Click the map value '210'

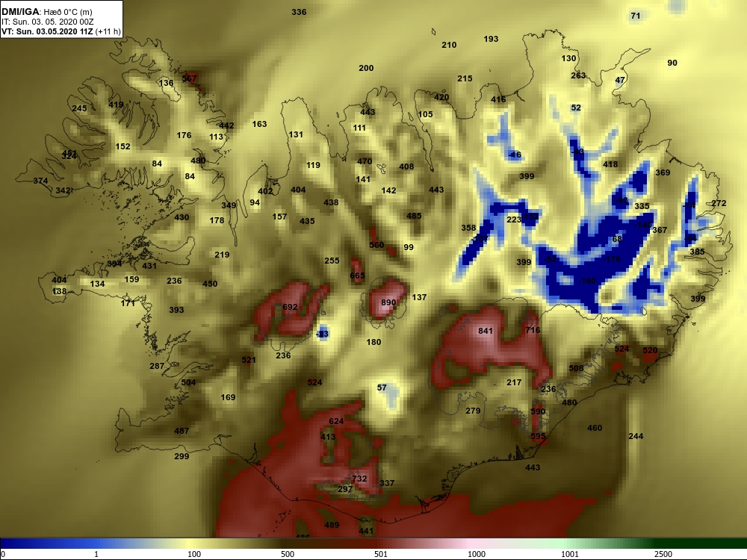(449, 45)
